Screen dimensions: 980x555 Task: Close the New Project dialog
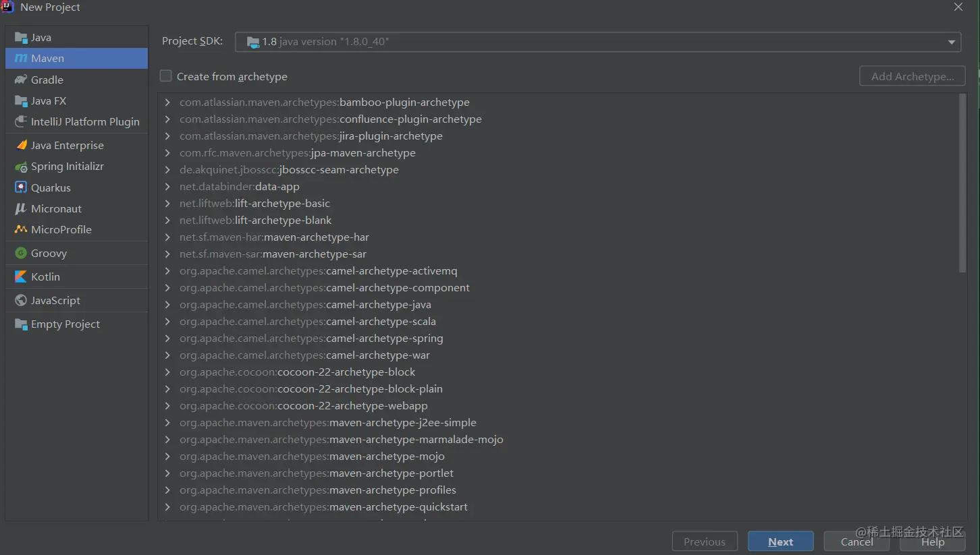[958, 7]
